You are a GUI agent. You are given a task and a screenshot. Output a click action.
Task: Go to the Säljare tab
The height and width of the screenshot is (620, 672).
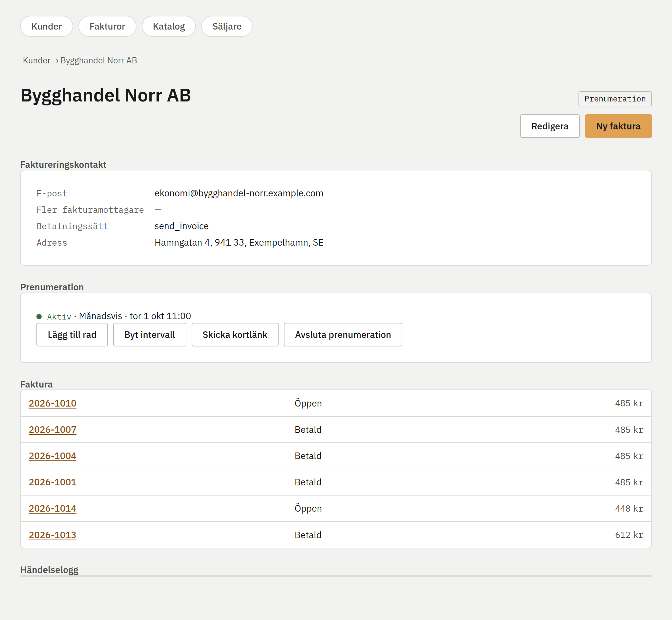point(226,26)
